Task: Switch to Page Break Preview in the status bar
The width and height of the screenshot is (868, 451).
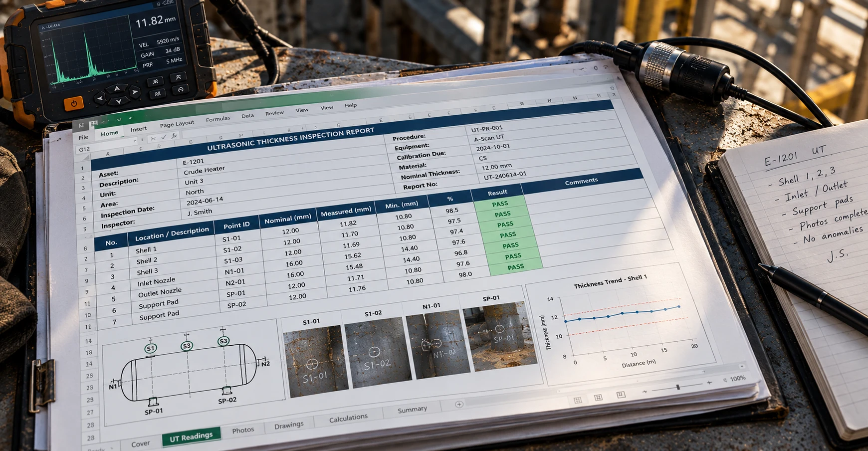Action: click(621, 395)
